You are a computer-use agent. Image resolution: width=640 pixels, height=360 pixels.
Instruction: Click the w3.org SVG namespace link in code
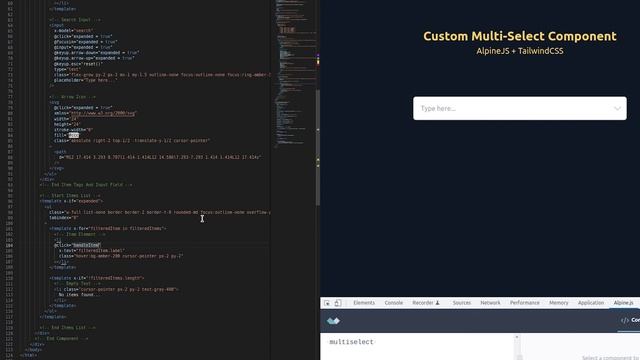tap(102, 113)
